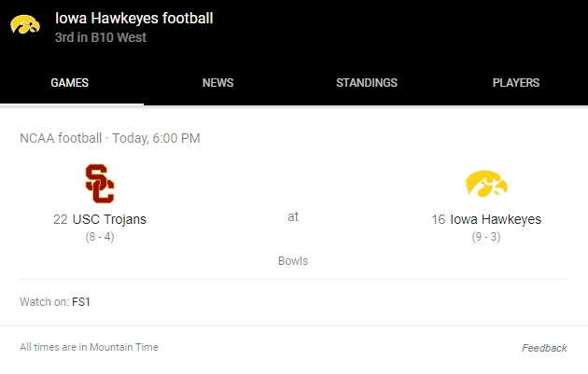
Task: Click the number 22 ranking beside USC
Action: point(60,220)
